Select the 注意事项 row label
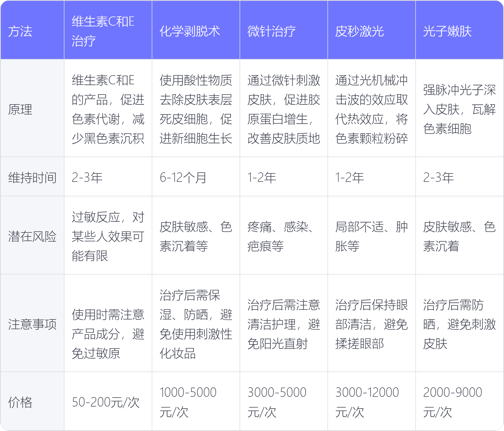 click(x=32, y=324)
